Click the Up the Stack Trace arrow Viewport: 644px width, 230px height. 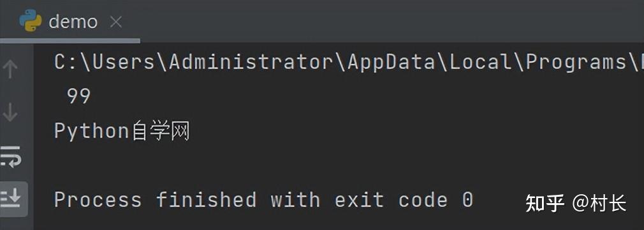click(10, 68)
